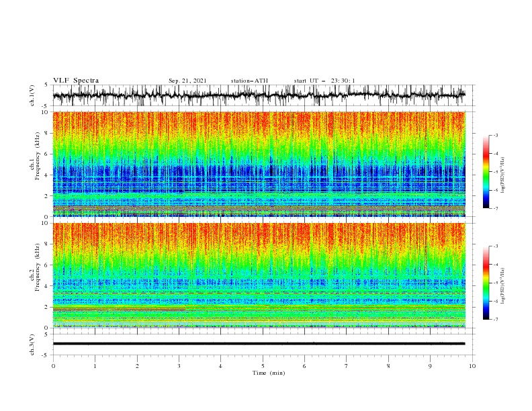Click the ch.1 color bar "log(PSD)(V²/Hz)" label

click(502, 175)
